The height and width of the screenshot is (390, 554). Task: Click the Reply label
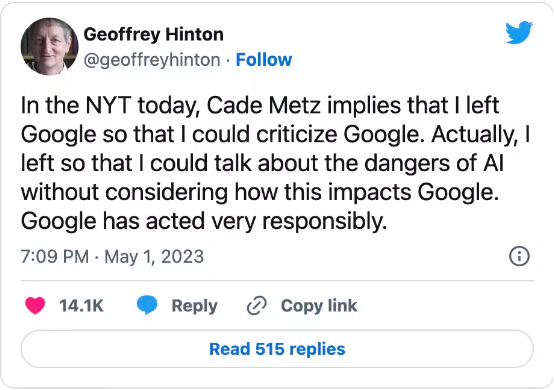(x=194, y=306)
